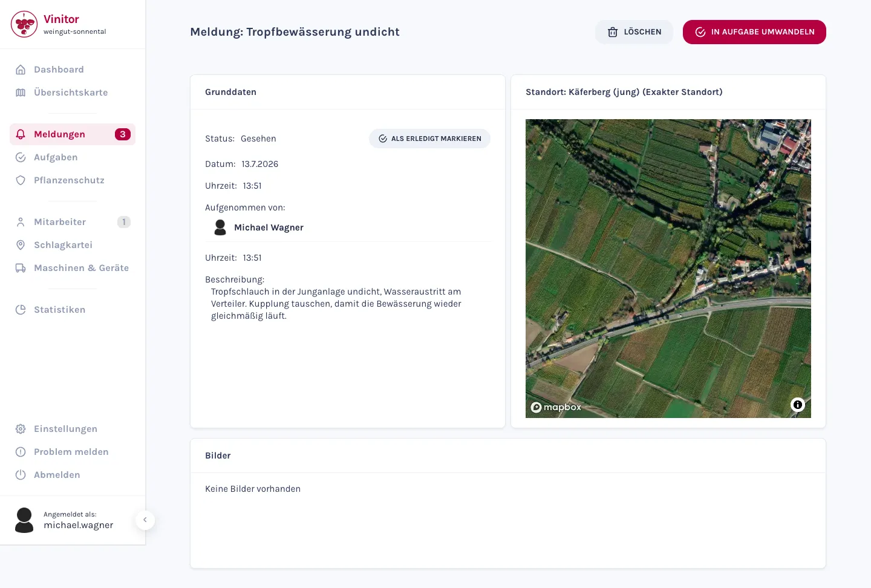This screenshot has height=588, width=871.
Task: Click the weingut-sonnental subtitle
Action: click(x=74, y=31)
